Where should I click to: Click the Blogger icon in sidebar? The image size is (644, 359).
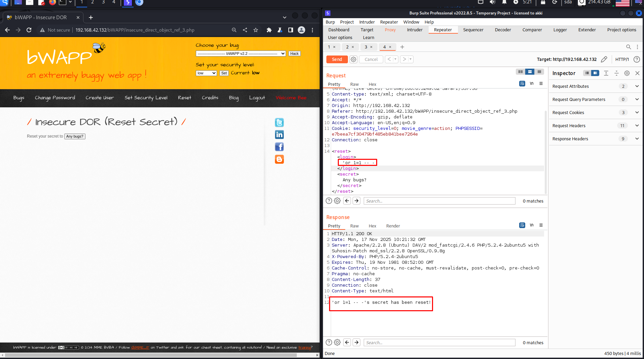(279, 159)
